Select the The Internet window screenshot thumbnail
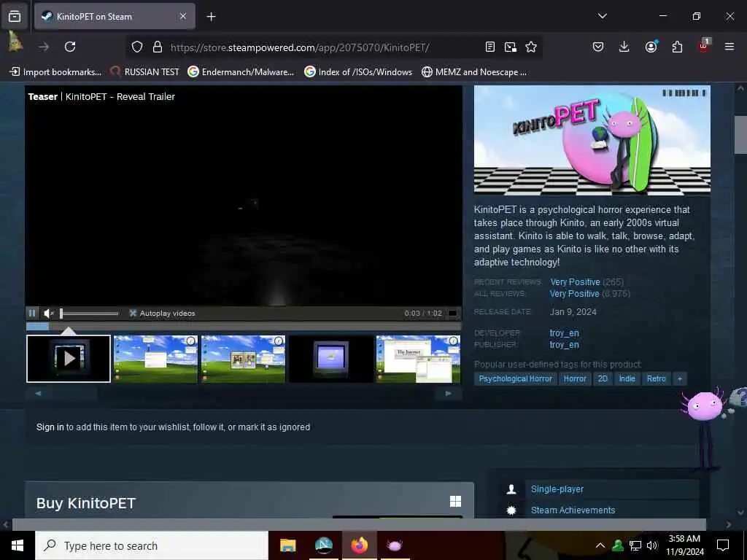 point(418,359)
